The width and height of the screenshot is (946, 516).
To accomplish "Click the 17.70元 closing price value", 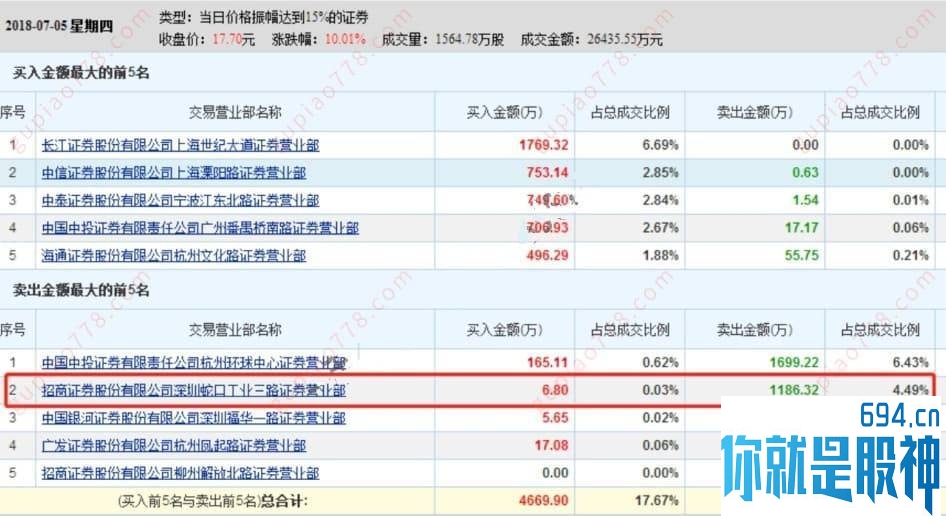I will coord(233,40).
